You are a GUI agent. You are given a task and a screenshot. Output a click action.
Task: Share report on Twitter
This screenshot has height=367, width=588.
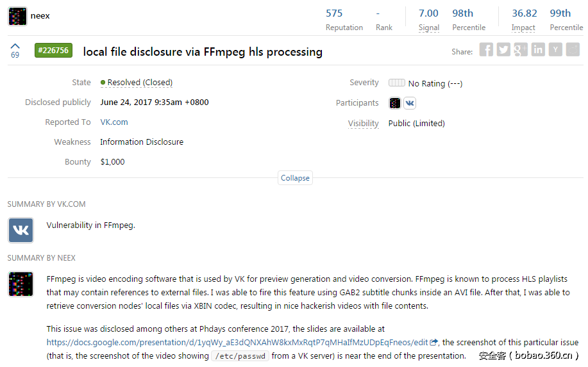503,50
